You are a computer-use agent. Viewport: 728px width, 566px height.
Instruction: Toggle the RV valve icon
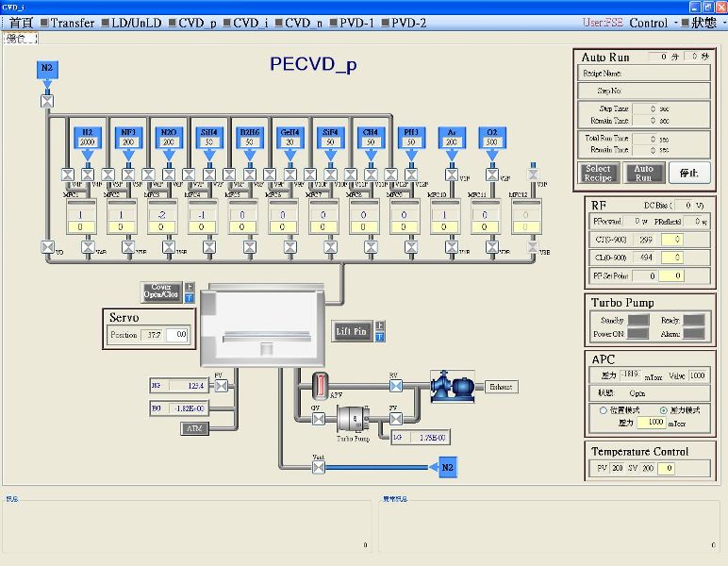click(395, 386)
